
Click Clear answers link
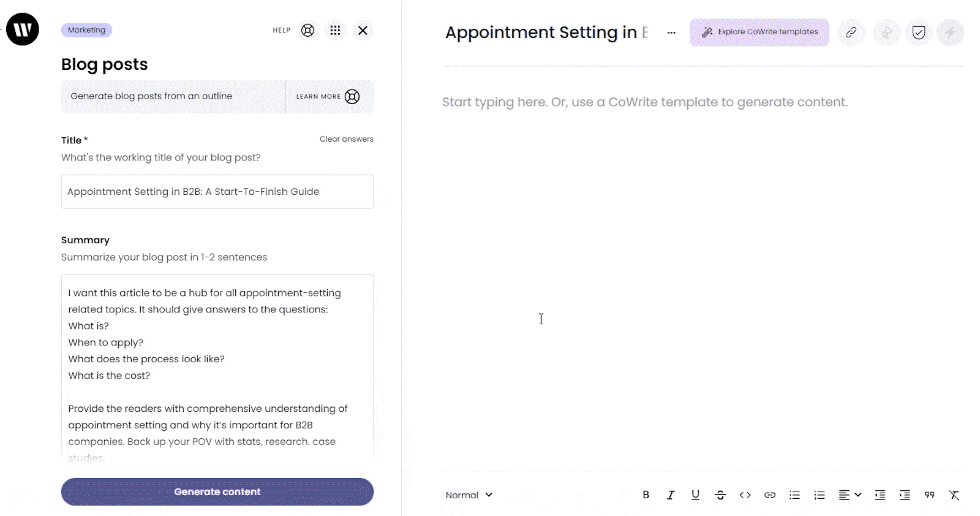346,139
